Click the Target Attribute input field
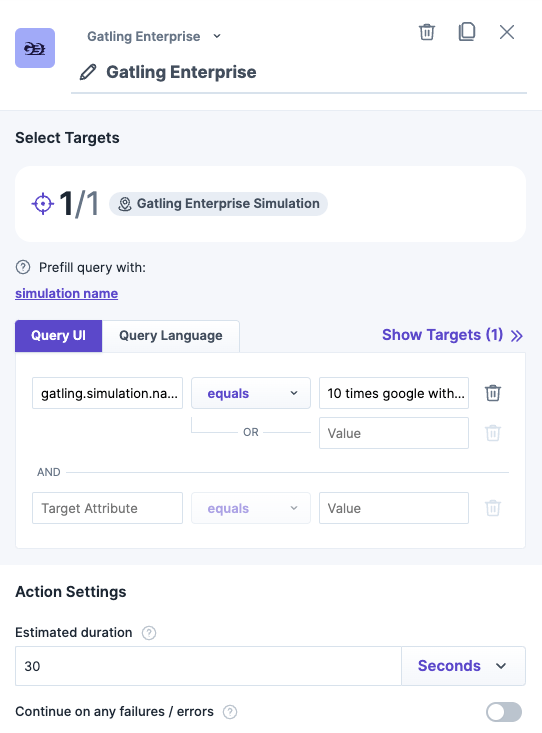Screen dimensions: 542x733 pyautogui.click(x=108, y=508)
